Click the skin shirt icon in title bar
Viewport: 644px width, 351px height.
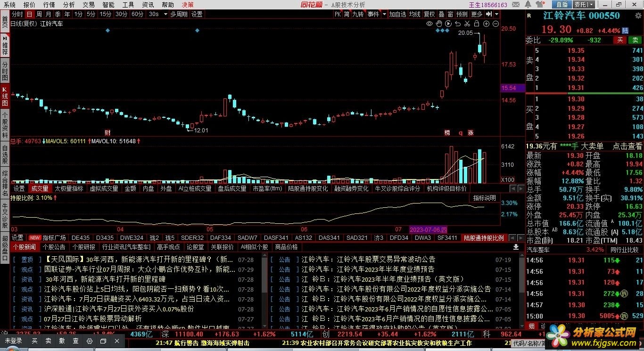[x=540, y=4]
